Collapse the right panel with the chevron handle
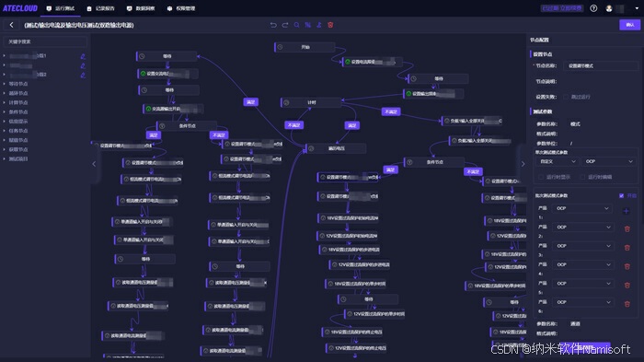The width and height of the screenshot is (644, 362). click(523, 164)
